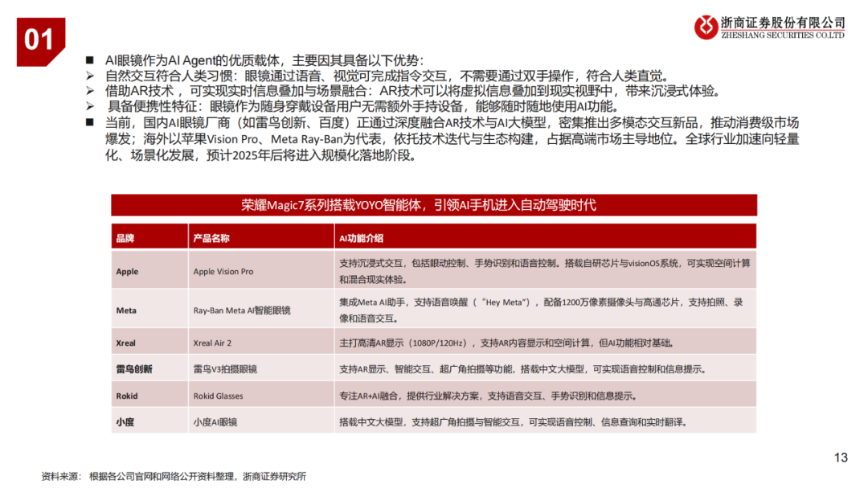Click the 品牌 column header

pos(149,237)
